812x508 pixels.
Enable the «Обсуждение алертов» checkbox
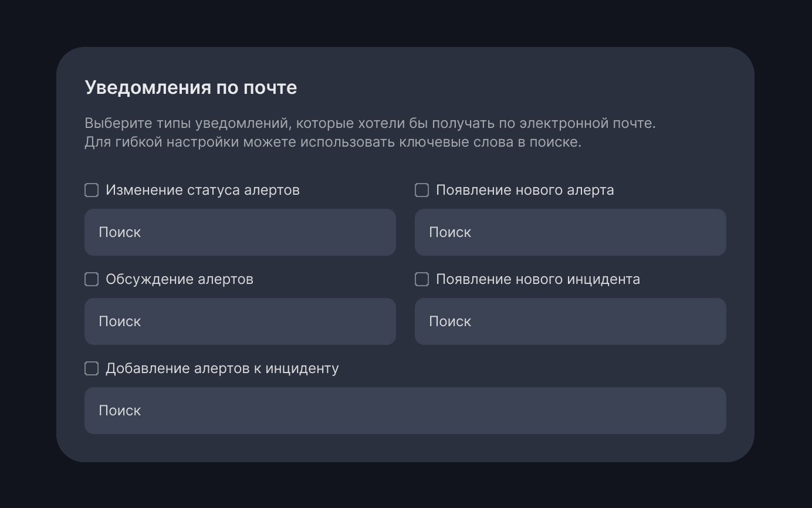[91, 279]
